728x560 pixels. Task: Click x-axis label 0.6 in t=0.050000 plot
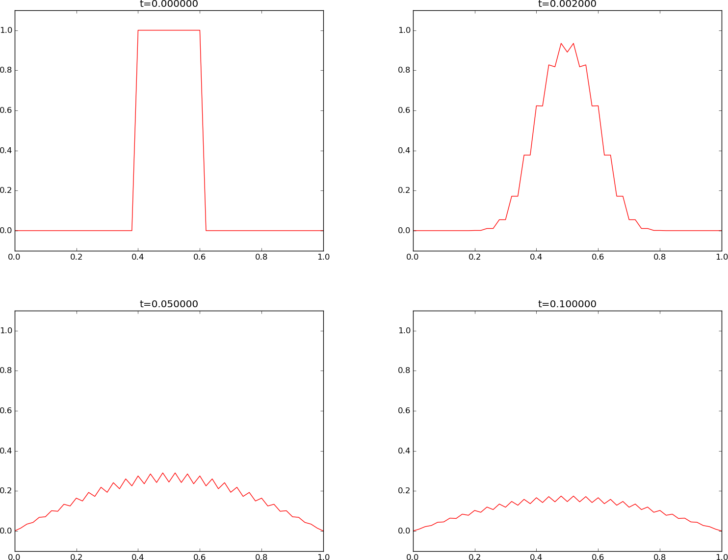[200, 557]
